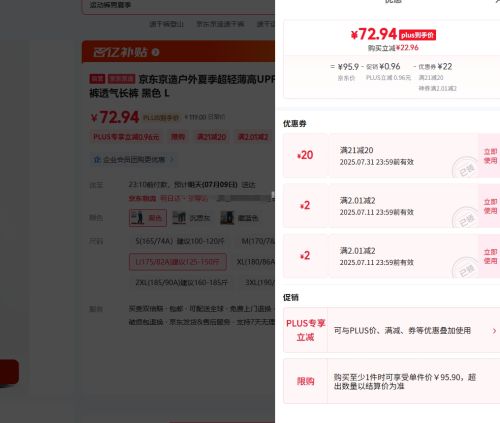Click the info icon beside 百亿补贴
The height and width of the screenshot is (423, 500).
pos(155,52)
